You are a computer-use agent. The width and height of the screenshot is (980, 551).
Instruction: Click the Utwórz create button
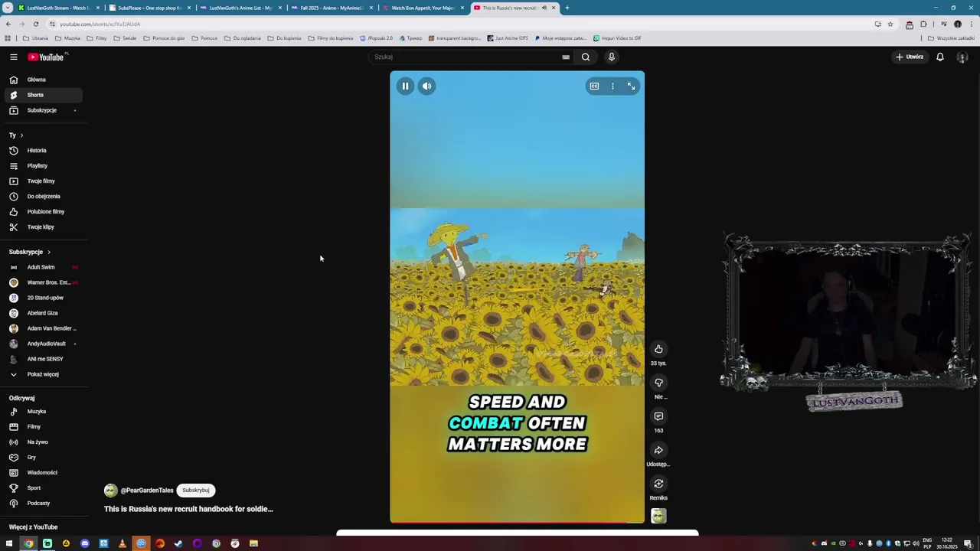click(910, 57)
